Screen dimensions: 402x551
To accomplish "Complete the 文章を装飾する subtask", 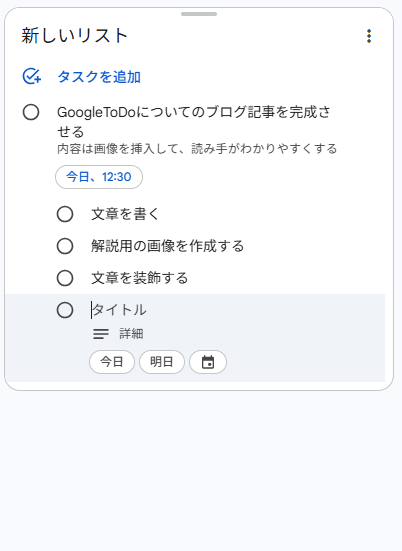I will [65, 278].
